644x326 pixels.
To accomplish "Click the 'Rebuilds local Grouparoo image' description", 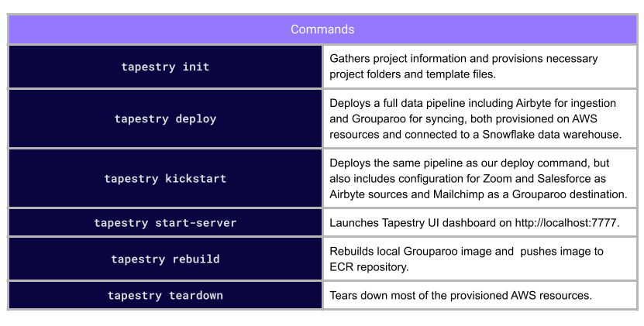I will point(480,259).
